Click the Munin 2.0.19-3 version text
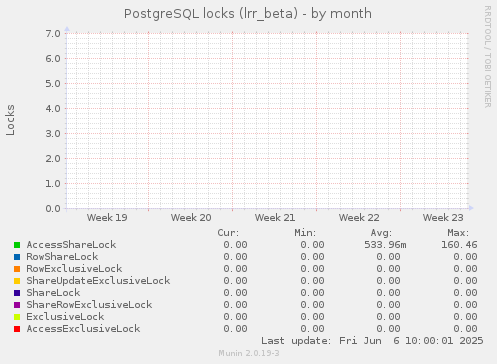This screenshot has height=364, width=497. [249, 353]
